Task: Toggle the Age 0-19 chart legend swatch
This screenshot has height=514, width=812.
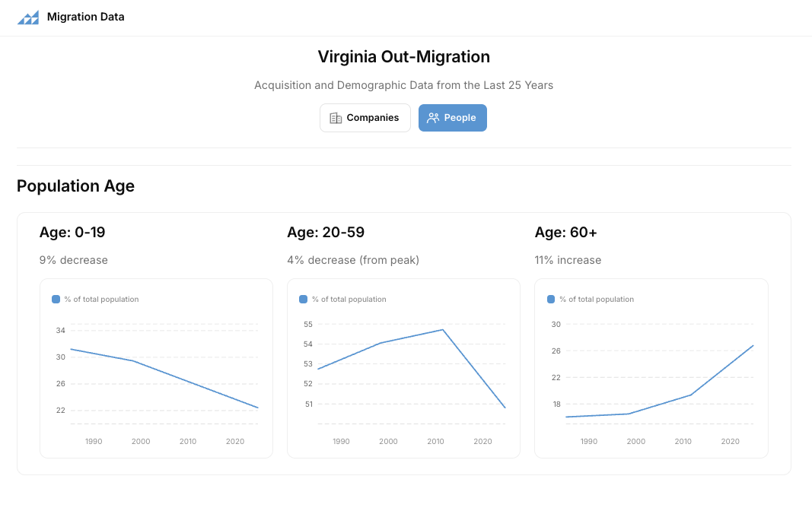Action: click(56, 299)
